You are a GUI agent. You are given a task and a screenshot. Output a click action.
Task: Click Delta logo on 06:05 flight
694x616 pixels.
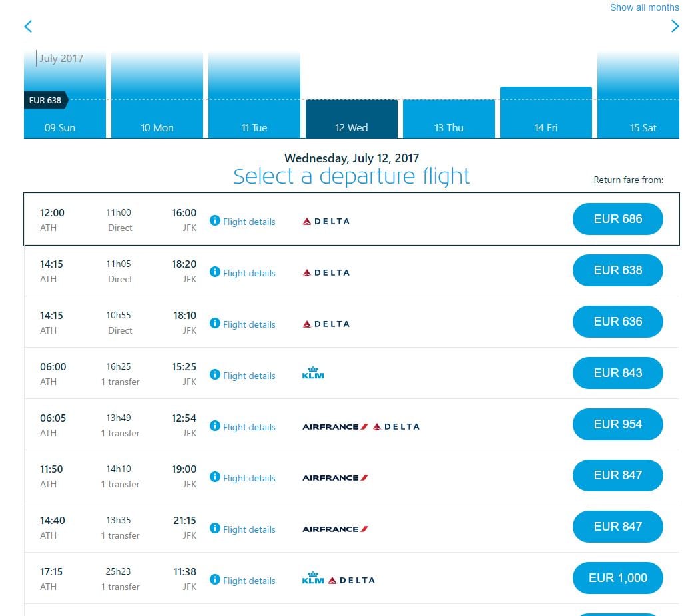(x=396, y=427)
